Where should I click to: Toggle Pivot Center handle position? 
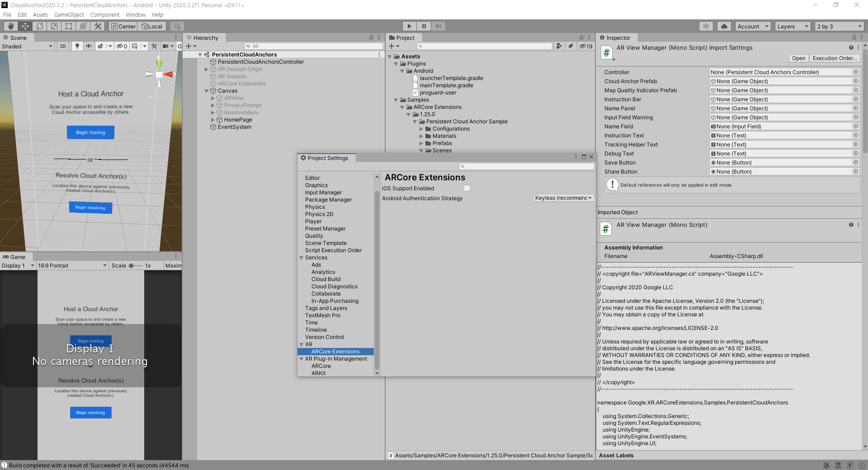[x=123, y=26]
